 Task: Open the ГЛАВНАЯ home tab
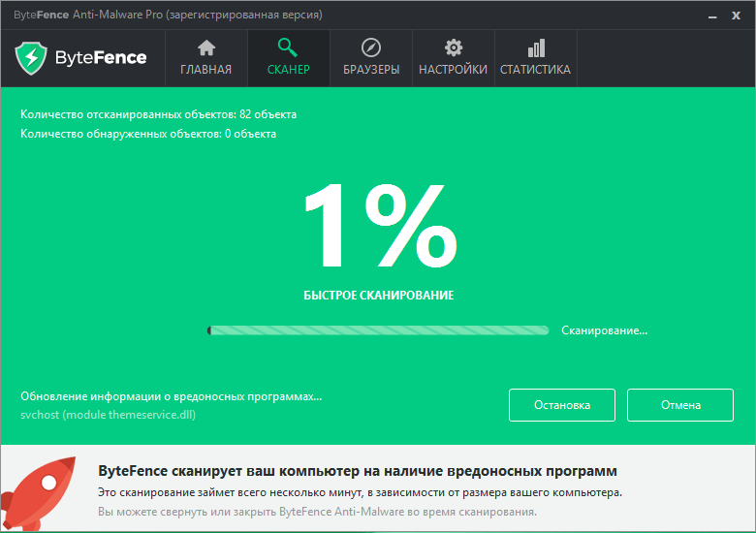tap(206, 58)
